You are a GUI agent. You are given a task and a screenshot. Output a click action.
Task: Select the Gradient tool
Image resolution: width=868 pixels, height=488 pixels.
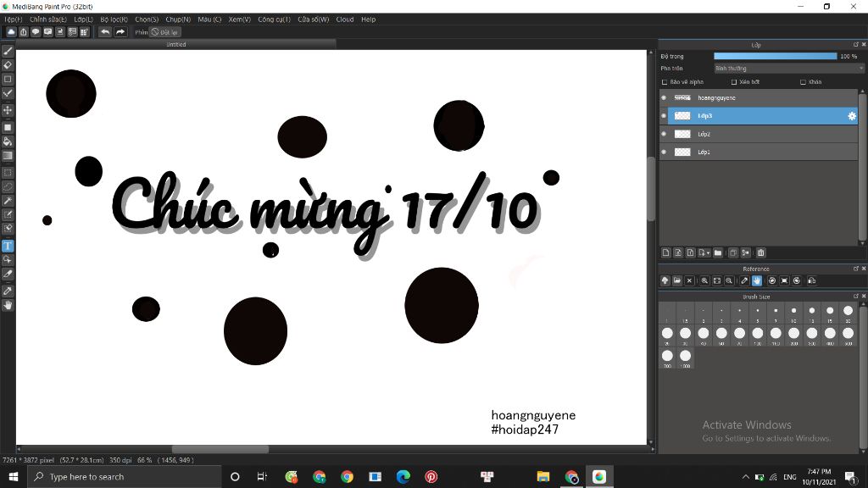coord(8,156)
